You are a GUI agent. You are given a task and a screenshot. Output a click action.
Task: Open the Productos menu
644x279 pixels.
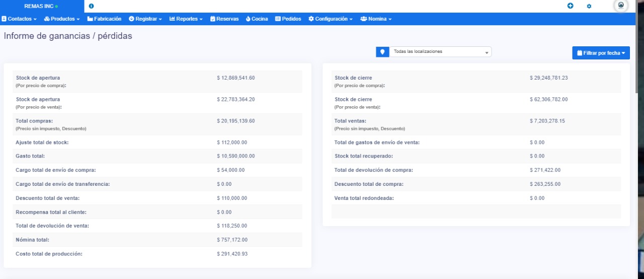click(x=62, y=19)
